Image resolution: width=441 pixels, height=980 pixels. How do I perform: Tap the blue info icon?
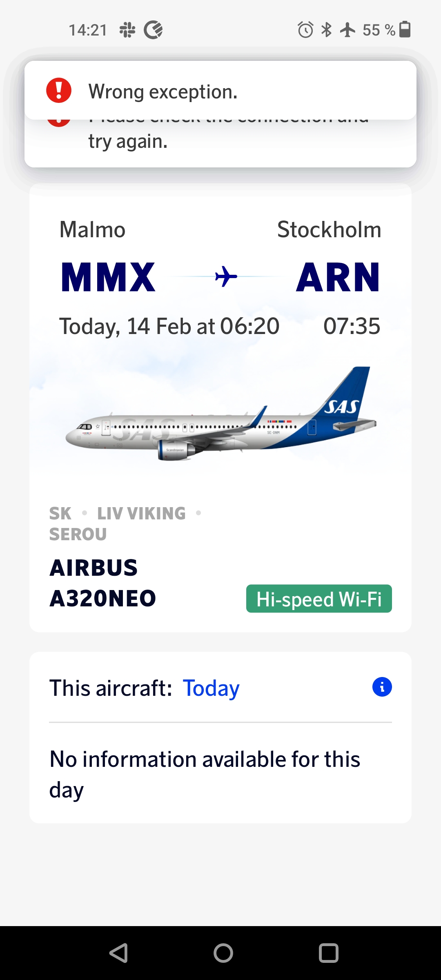click(382, 687)
